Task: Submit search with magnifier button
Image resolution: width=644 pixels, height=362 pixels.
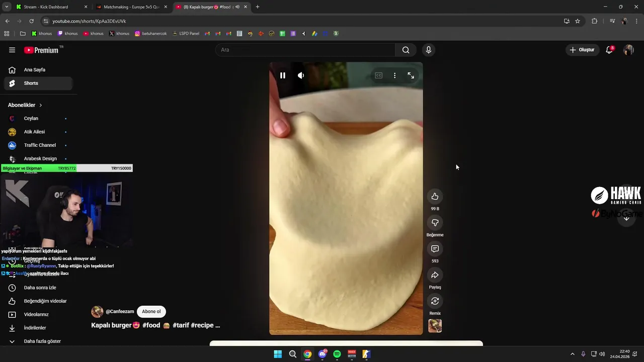Action: tap(406, 50)
